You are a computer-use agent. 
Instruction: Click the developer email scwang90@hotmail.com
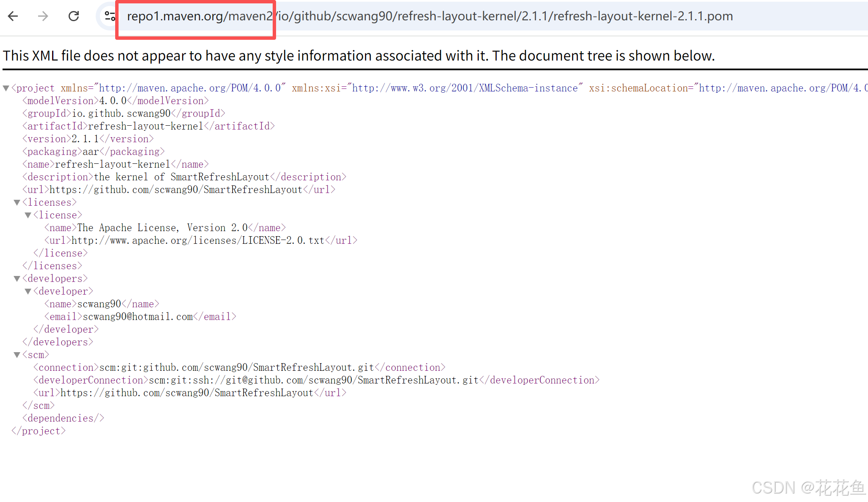click(138, 317)
